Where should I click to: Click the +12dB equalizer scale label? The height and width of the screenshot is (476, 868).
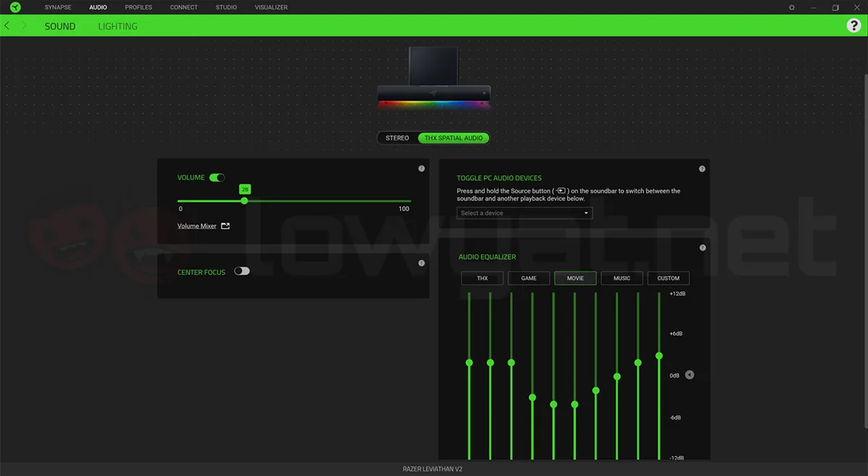(x=677, y=294)
